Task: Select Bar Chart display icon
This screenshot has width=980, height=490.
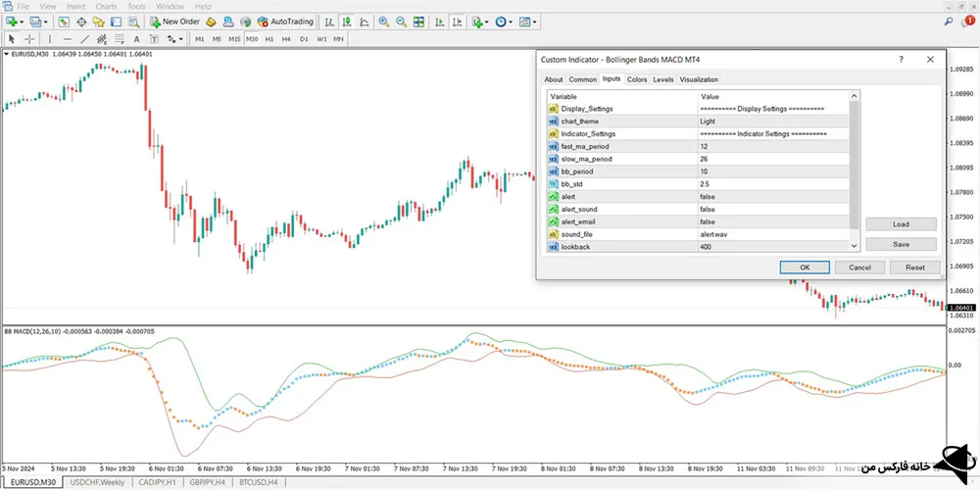Action: (x=328, y=22)
